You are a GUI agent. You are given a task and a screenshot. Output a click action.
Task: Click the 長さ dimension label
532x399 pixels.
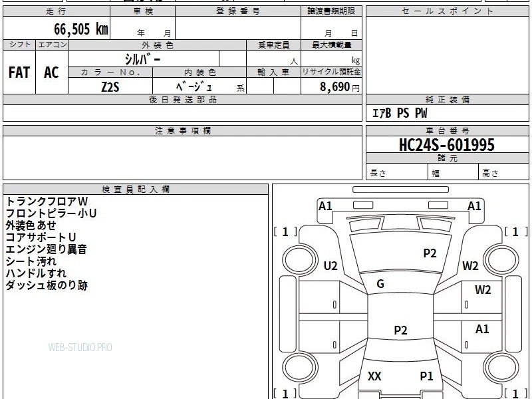[378, 173]
